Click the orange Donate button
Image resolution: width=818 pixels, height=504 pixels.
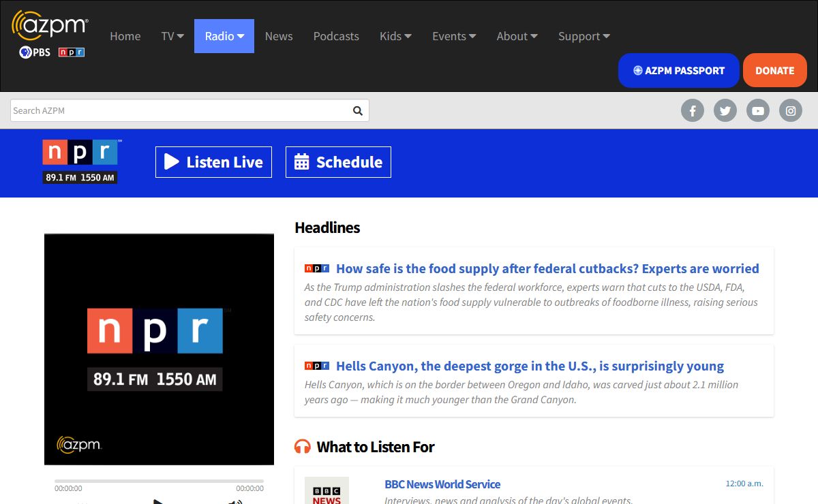pyautogui.click(x=775, y=70)
